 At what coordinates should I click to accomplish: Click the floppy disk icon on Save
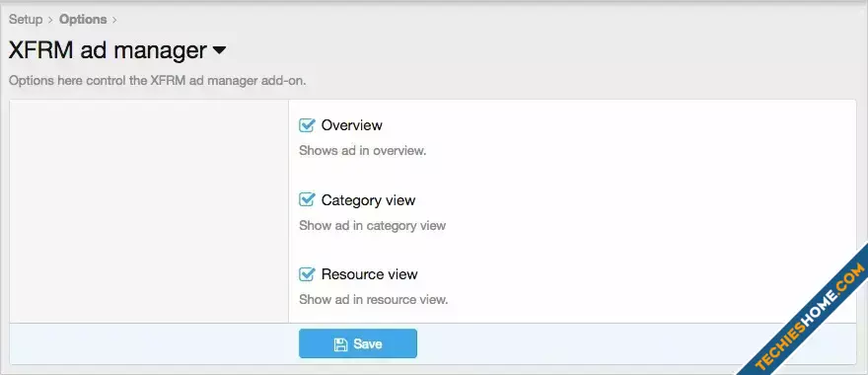(x=340, y=344)
